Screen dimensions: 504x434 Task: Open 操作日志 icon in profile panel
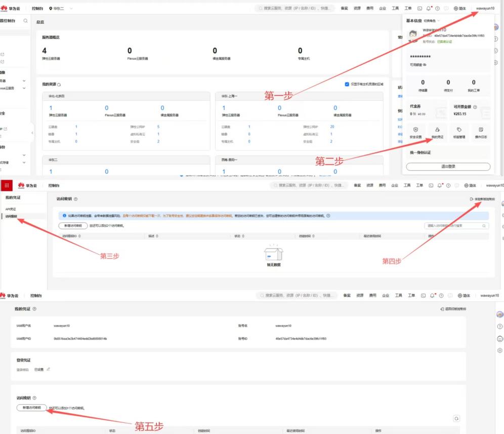(x=481, y=130)
